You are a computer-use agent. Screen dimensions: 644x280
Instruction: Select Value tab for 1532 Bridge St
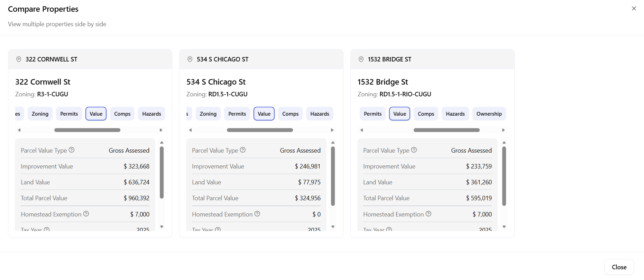click(400, 114)
